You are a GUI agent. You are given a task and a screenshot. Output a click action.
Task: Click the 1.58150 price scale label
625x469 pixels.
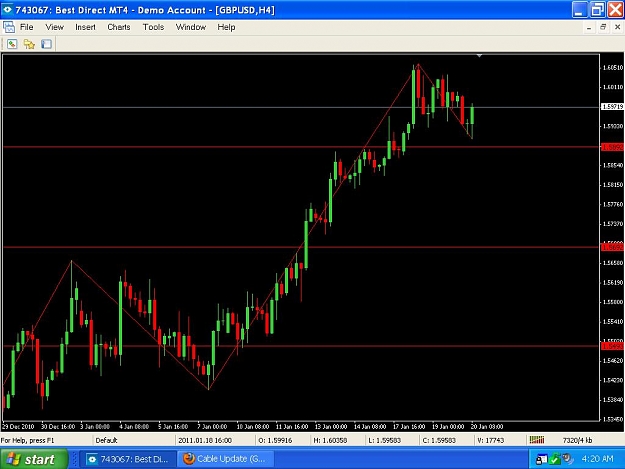[613, 185]
